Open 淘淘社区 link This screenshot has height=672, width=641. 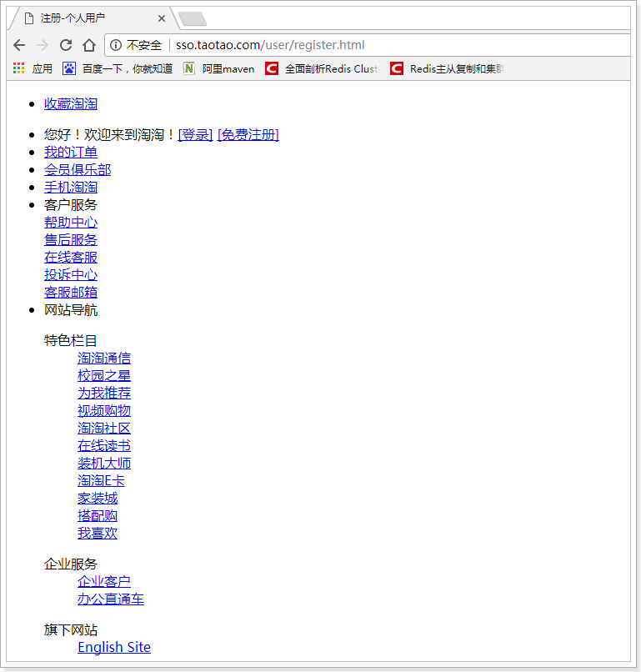[x=104, y=429]
